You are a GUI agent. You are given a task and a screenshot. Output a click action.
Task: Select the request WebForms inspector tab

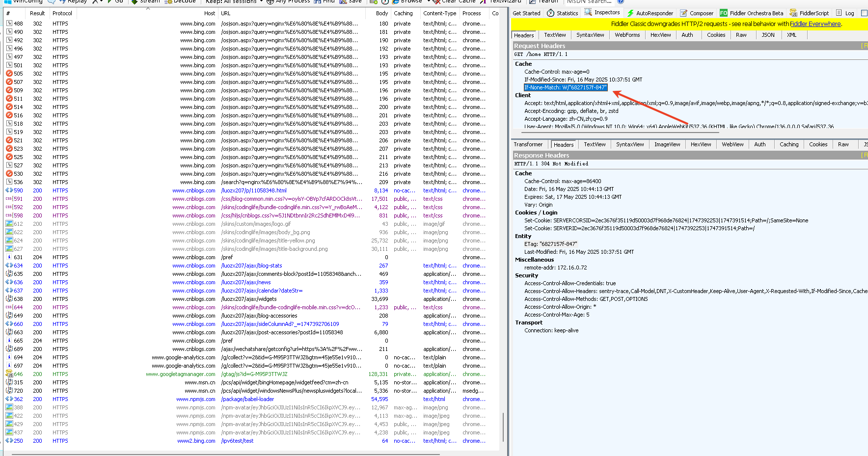tap(627, 35)
